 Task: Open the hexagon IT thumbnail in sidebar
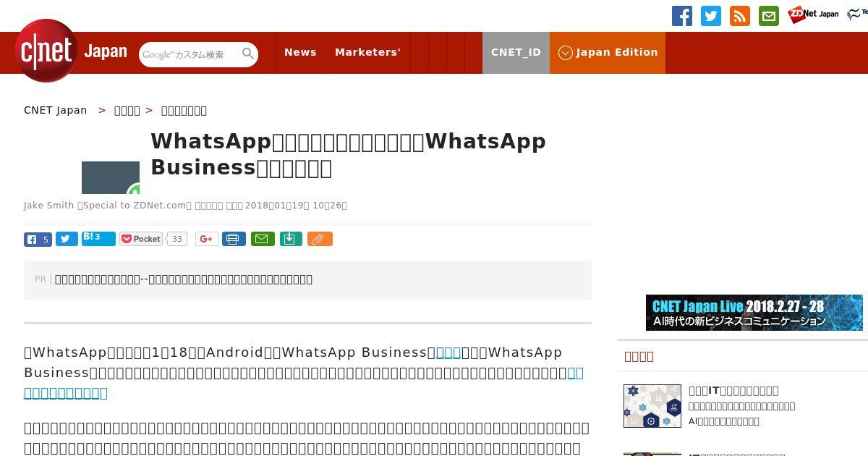coord(652,406)
